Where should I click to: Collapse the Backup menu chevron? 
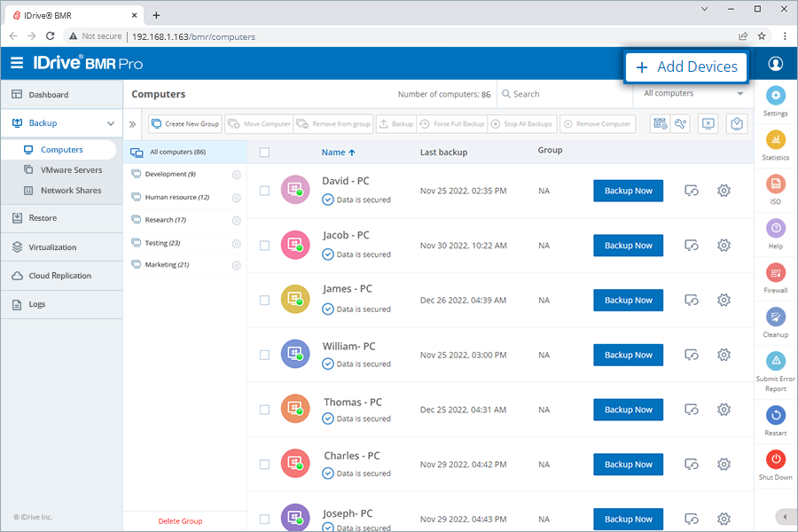tap(111, 123)
